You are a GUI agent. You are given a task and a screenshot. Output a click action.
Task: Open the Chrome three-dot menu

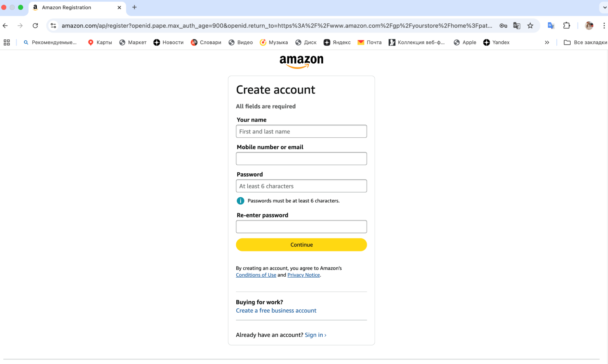point(604,26)
